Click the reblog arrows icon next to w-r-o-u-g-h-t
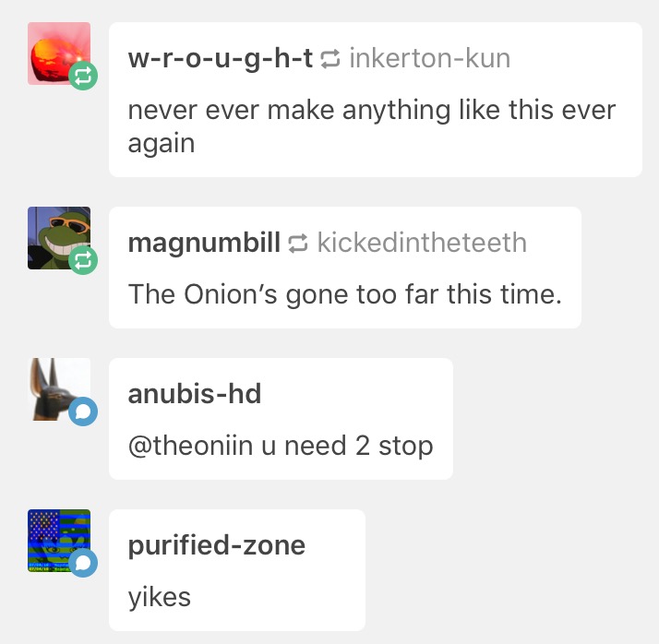 coord(330,59)
